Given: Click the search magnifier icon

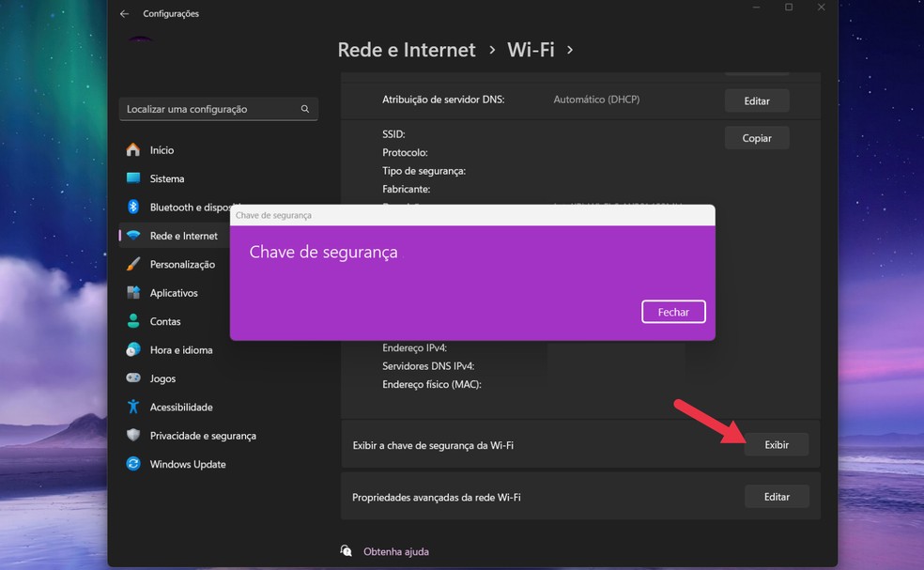Looking at the screenshot, I should coord(304,109).
